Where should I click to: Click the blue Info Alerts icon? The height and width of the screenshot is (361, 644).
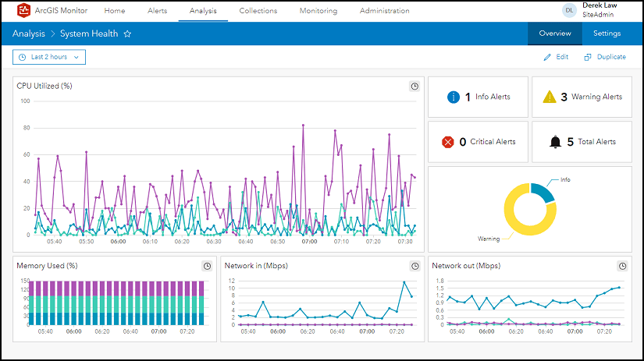click(x=454, y=97)
